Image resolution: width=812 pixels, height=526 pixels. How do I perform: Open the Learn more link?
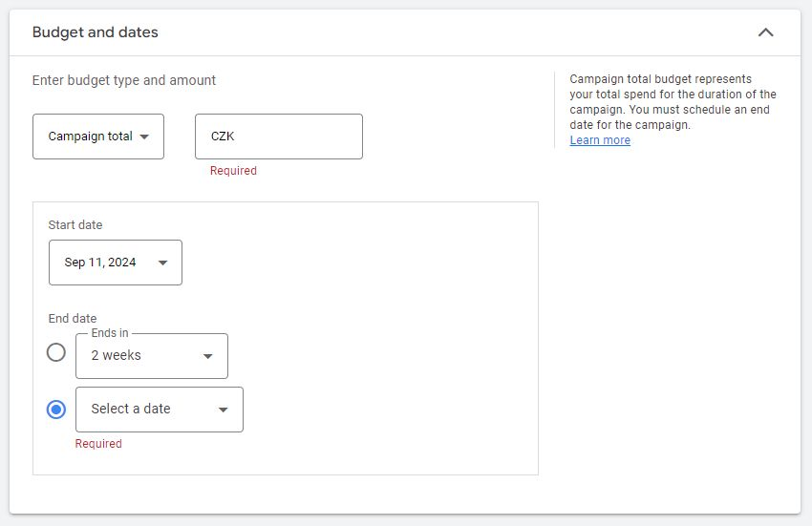coord(600,140)
